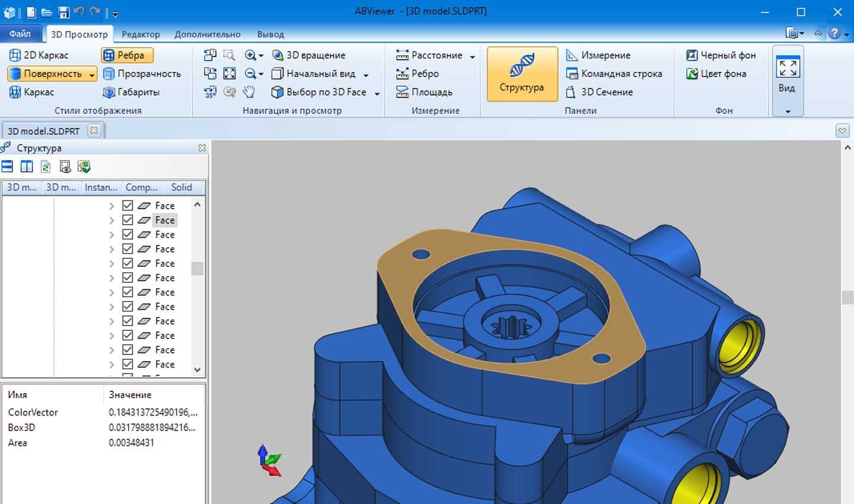The width and height of the screenshot is (854, 504).
Task: Open the Поверхность dropdown arrow
Action: (92, 74)
